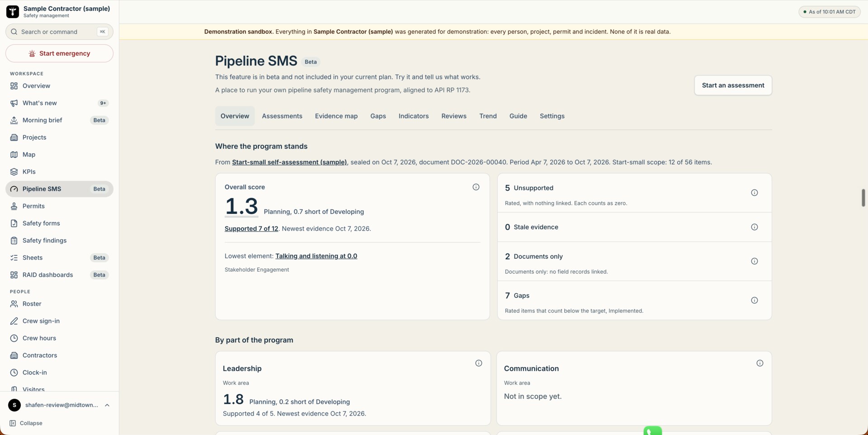Click the KPIs layers icon
The height and width of the screenshot is (435, 868).
tap(14, 172)
